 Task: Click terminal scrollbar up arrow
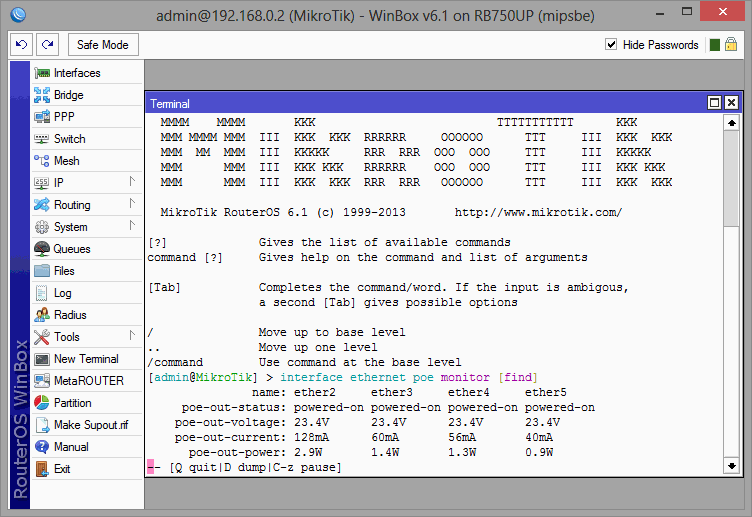(731, 123)
